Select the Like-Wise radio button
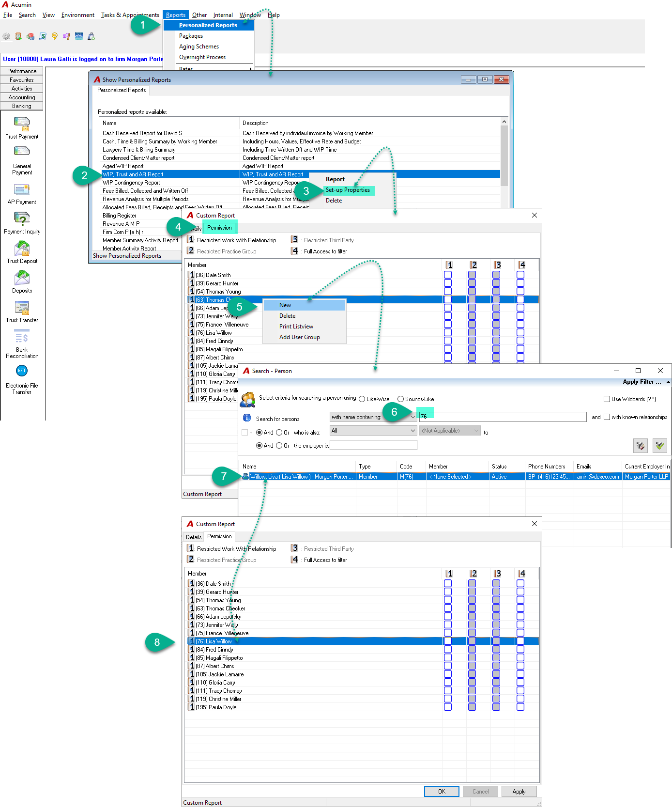 click(x=362, y=399)
